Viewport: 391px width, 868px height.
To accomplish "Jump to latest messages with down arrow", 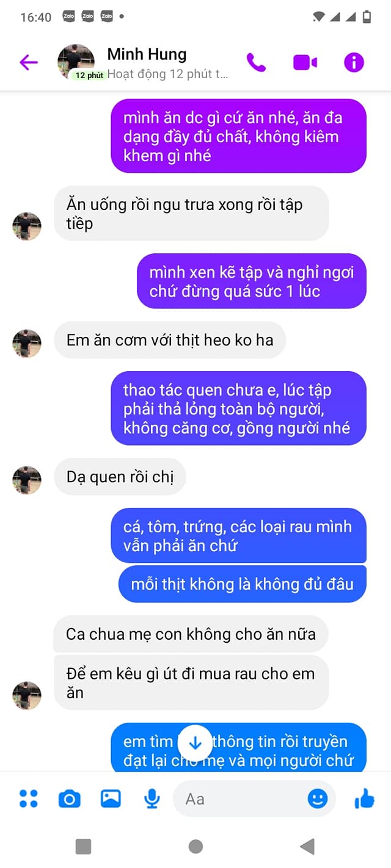I will [195, 743].
